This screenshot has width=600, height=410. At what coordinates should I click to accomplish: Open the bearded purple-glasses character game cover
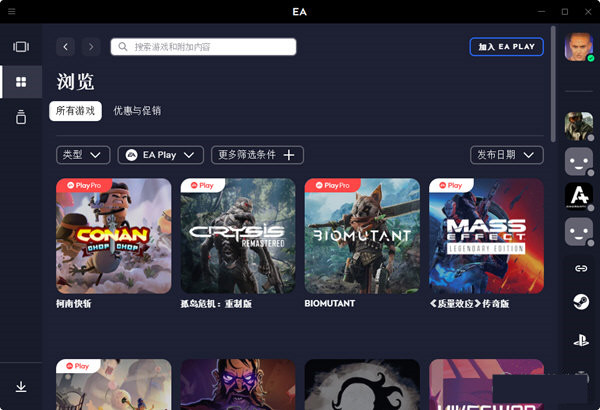pyautogui.click(x=238, y=384)
